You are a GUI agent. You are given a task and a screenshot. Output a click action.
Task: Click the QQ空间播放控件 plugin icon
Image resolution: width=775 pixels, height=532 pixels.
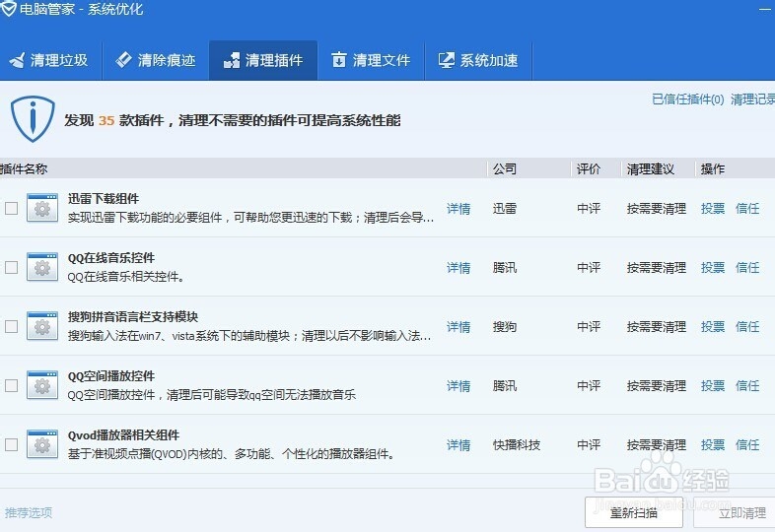[42, 385]
